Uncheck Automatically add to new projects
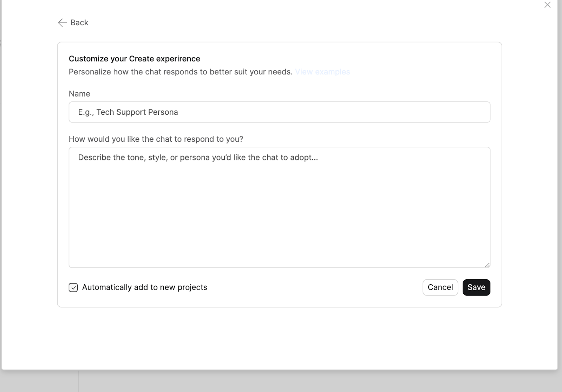This screenshot has width=562, height=392. pyautogui.click(x=73, y=287)
